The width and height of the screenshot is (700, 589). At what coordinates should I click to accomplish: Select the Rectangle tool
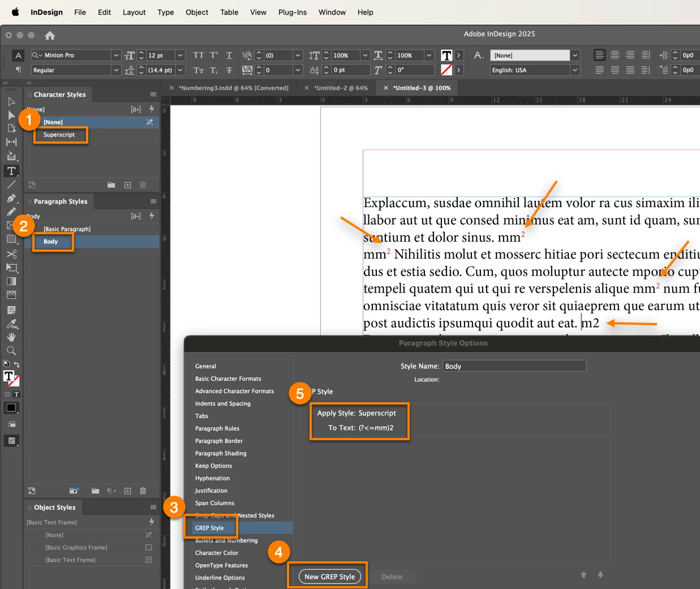coord(11,239)
